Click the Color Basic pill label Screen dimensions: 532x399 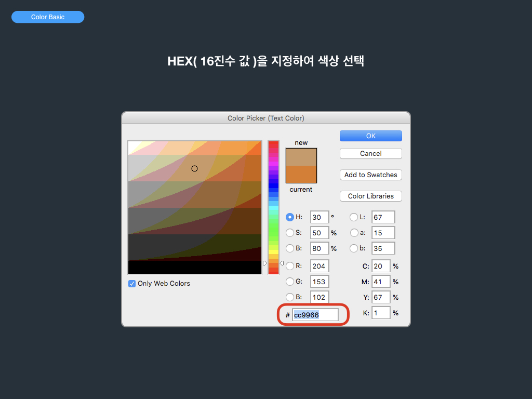pos(48,17)
